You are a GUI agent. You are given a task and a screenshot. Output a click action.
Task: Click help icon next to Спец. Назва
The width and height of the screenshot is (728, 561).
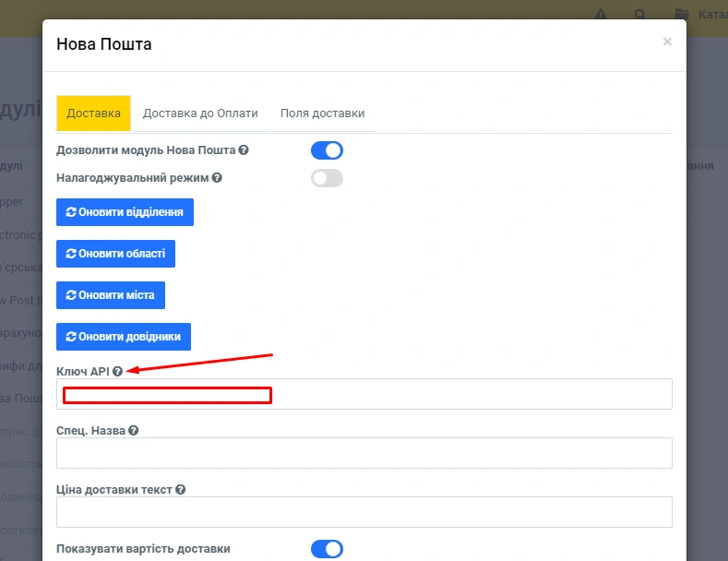coord(134,431)
